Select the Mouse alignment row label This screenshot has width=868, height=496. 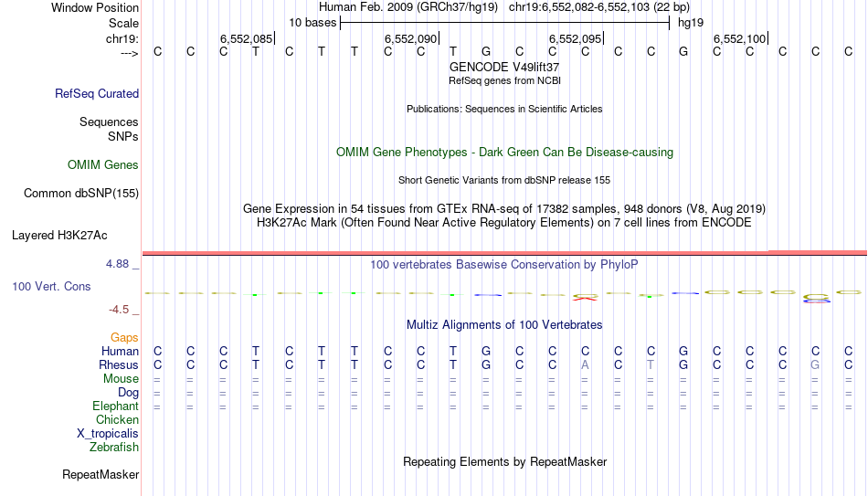pyautogui.click(x=121, y=379)
